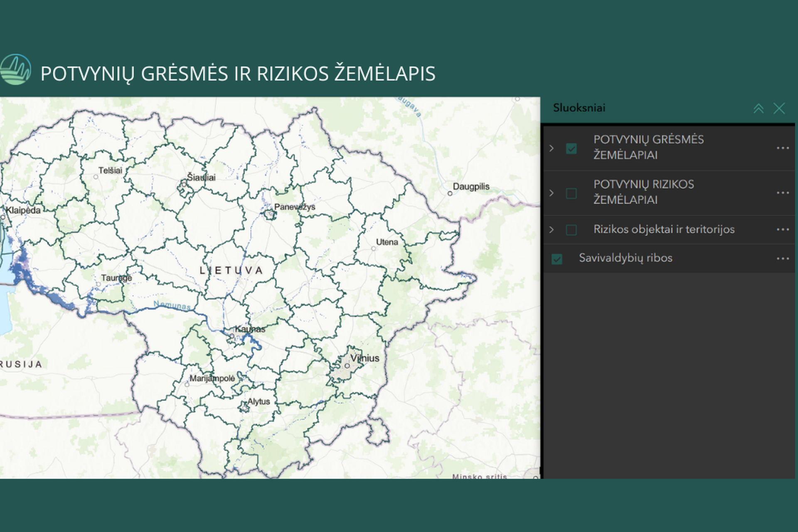This screenshot has width=798, height=532.
Task: Click the flood map application logo icon
Action: [15, 70]
